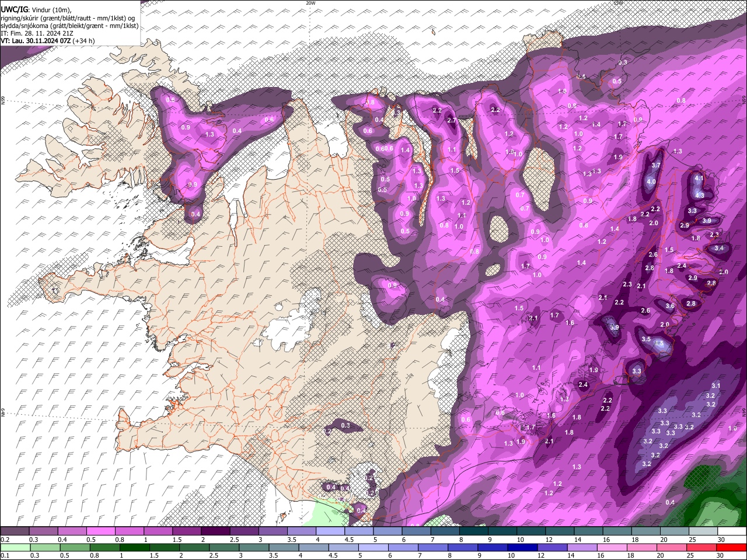747x560 pixels.
Task: Click the 'Vindur (10m)' label in header
Action: (51, 9)
